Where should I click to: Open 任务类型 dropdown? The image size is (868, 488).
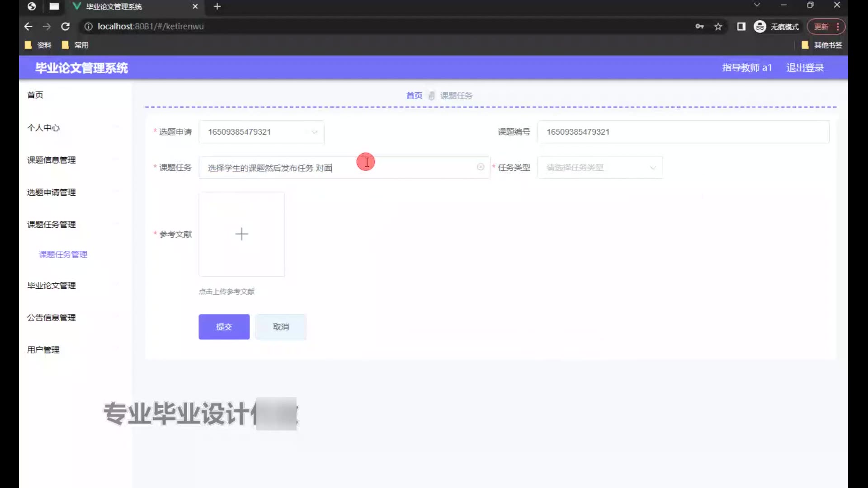pyautogui.click(x=600, y=168)
